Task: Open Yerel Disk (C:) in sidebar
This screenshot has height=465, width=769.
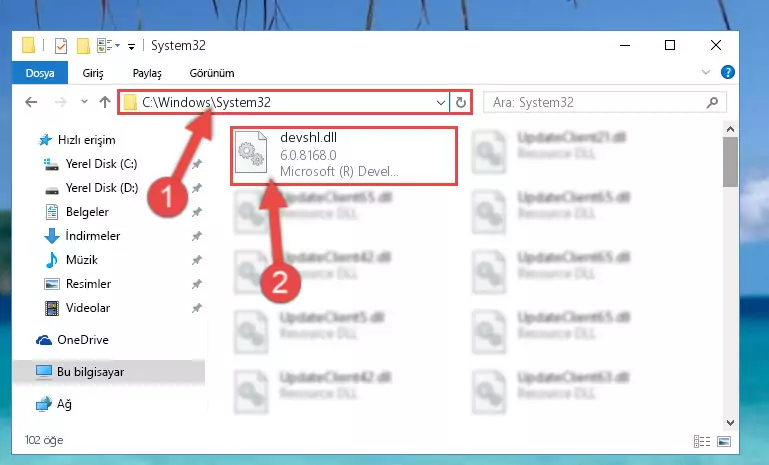Action: click(91, 164)
